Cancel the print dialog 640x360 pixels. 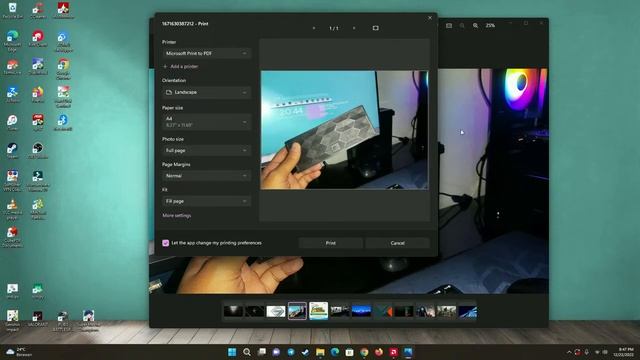coord(398,243)
